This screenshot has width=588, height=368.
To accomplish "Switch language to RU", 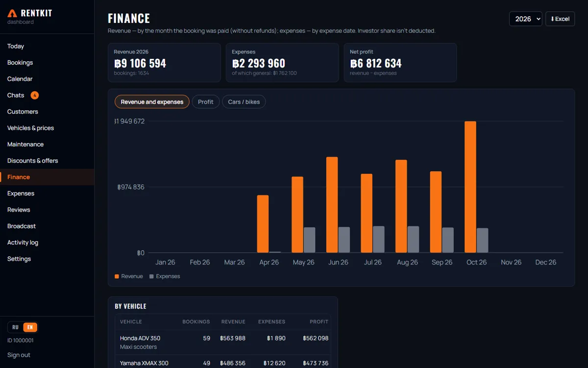I will click(x=16, y=327).
